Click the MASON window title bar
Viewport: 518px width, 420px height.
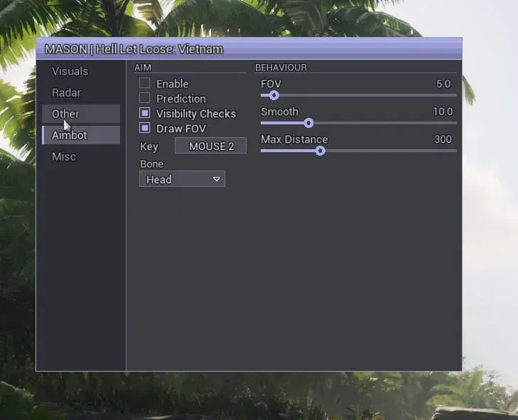click(x=249, y=49)
